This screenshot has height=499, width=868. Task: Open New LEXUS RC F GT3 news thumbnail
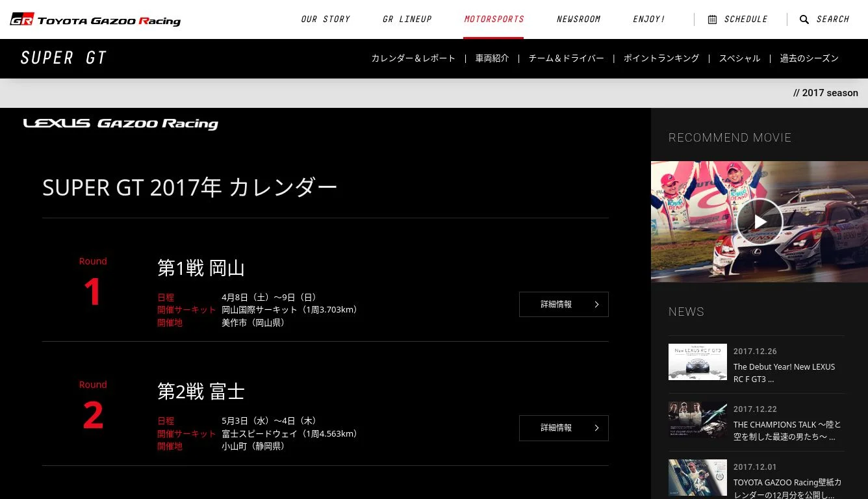pos(698,362)
